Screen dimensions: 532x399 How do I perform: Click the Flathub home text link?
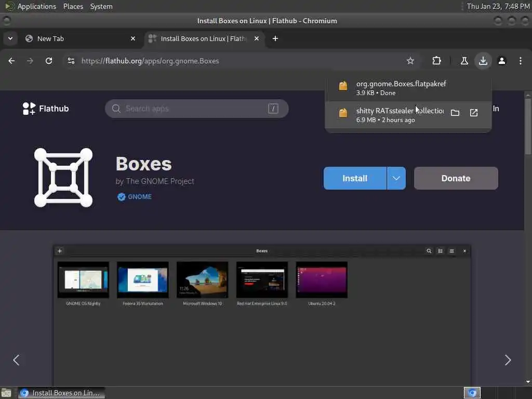[x=54, y=109]
